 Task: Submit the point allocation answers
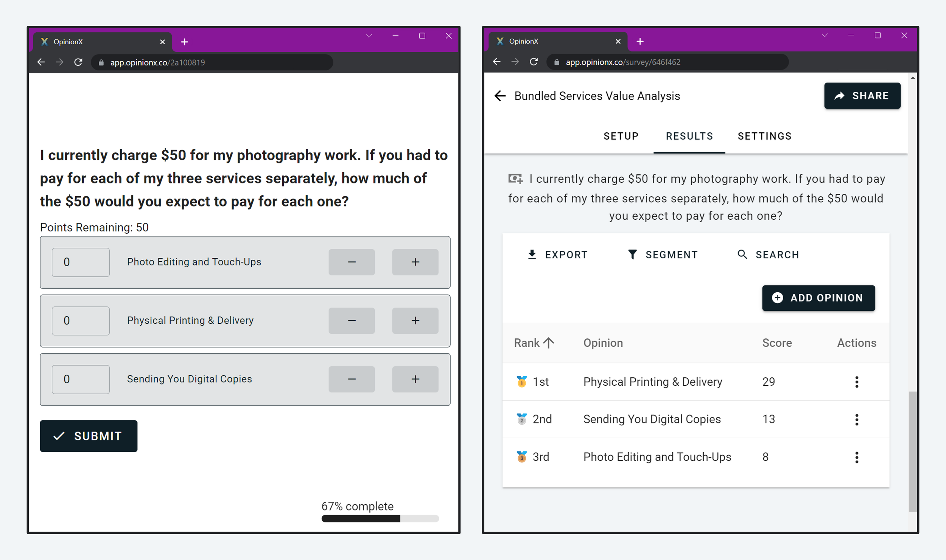click(89, 436)
